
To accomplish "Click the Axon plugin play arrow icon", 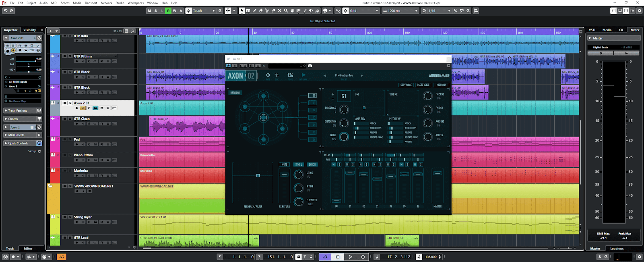I will click(303, 75).
